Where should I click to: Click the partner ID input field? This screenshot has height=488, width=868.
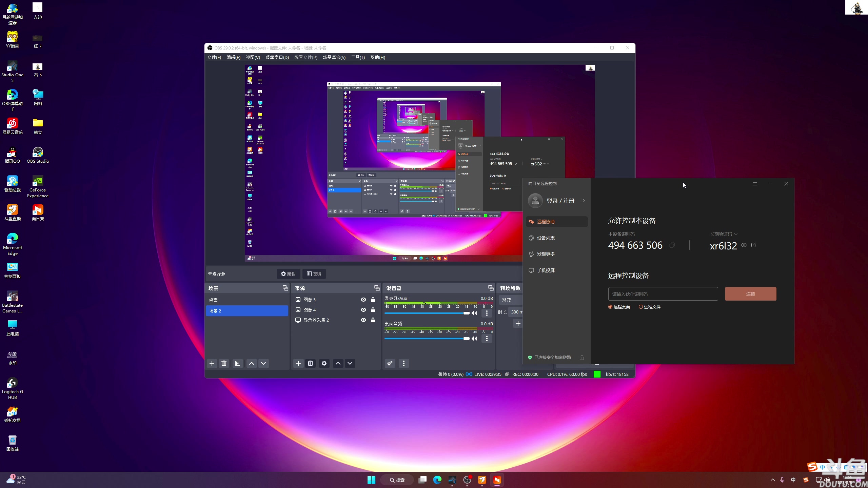click(663, 294)
